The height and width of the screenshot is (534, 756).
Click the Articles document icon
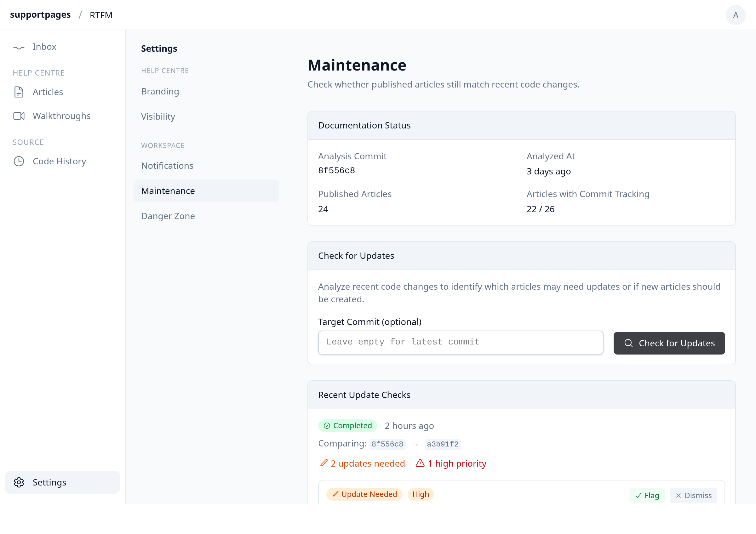click(19, 92)
